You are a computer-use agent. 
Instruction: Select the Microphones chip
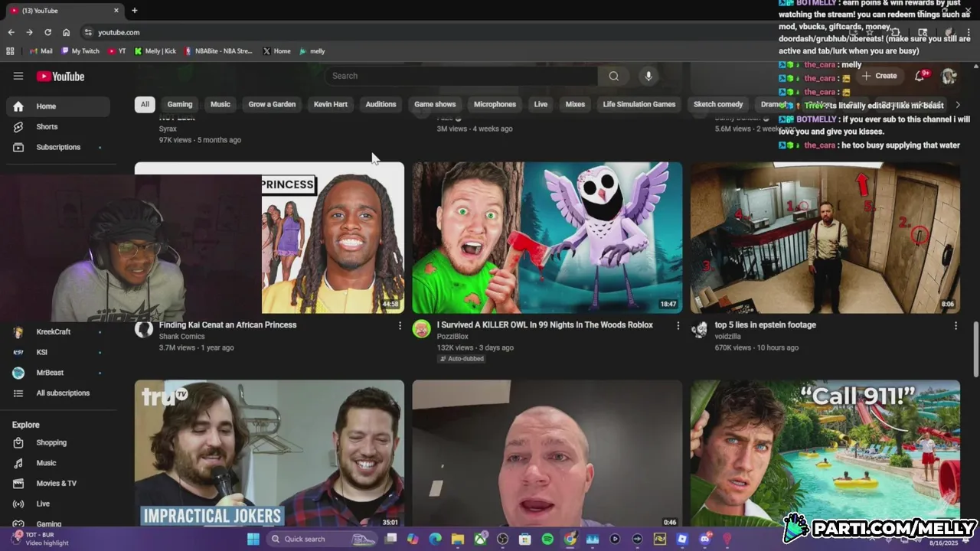pos(495,104)
